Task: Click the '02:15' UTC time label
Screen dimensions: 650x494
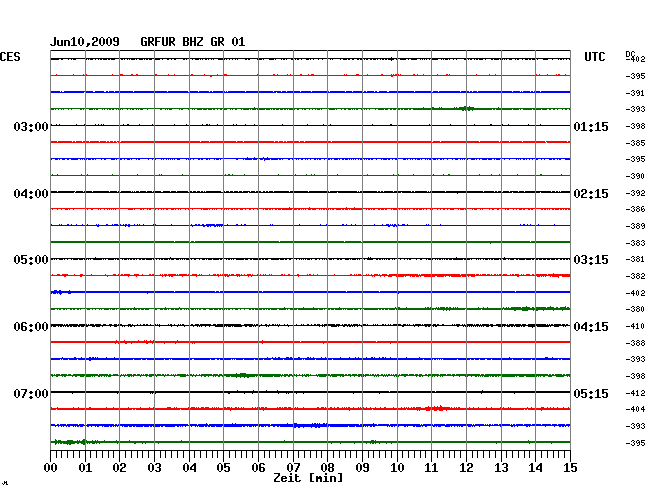Action: (x=591, y=194)
